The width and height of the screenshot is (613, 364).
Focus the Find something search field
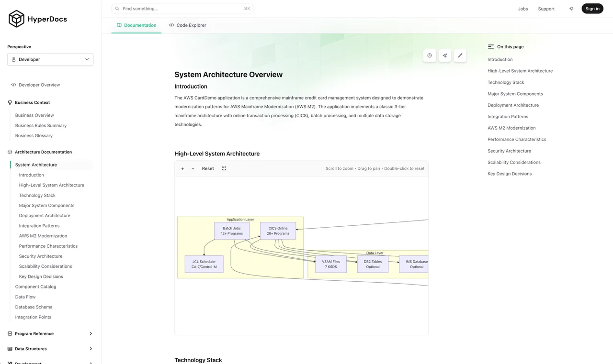182,9
